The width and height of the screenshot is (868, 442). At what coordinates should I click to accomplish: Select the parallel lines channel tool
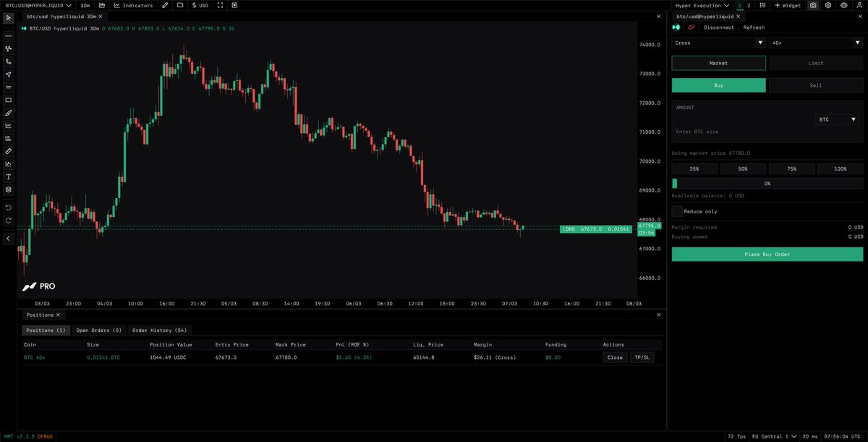coord(8,87)
